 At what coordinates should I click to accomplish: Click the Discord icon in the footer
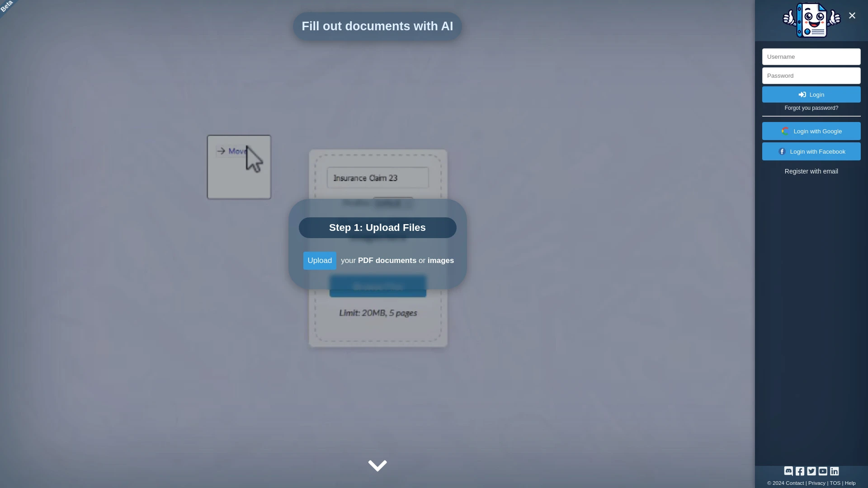[788, 471]
